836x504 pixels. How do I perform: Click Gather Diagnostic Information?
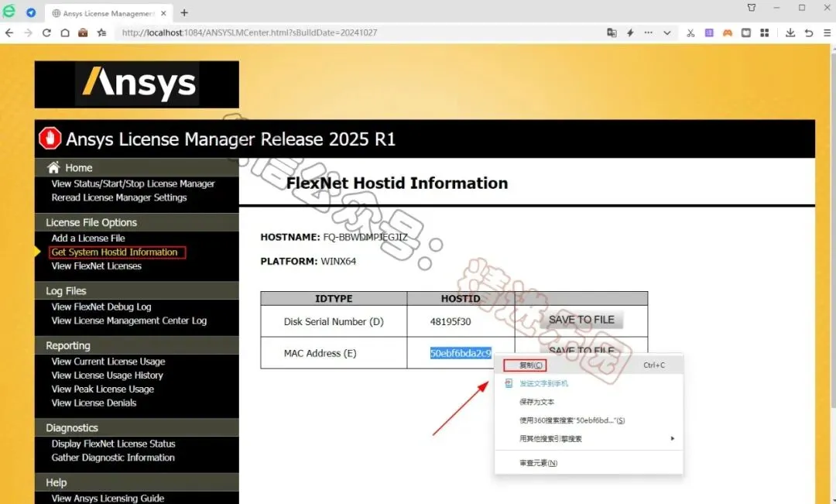point(113,458)
